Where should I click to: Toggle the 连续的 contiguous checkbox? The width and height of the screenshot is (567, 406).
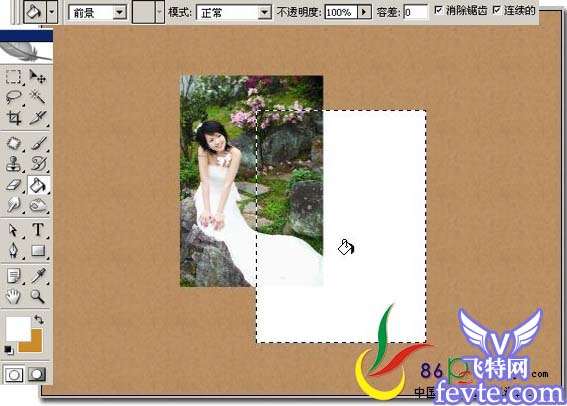click(497, 10)
